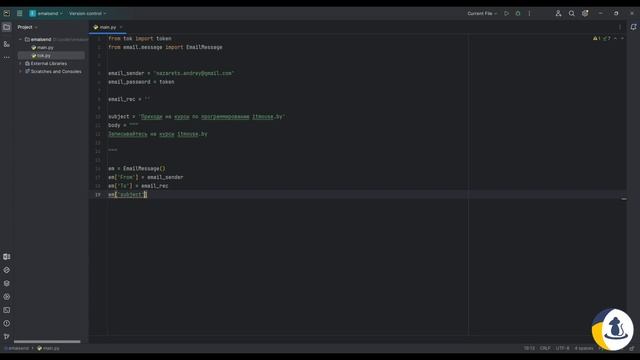Viewport: 640px width, 360px height.
Task: Open the Git tool window icon
Action: tap(7, 336)
